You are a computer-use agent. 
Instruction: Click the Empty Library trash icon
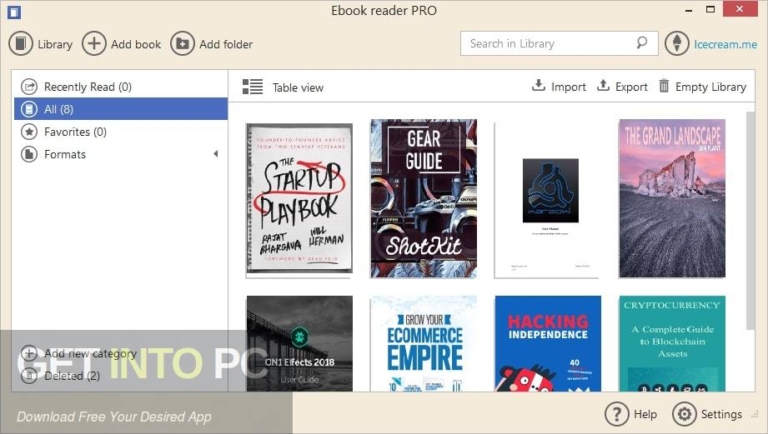[x=664, y=86]
